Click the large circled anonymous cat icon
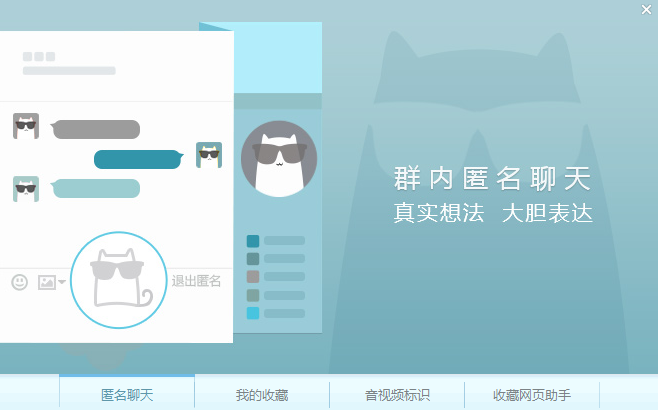 118,280
